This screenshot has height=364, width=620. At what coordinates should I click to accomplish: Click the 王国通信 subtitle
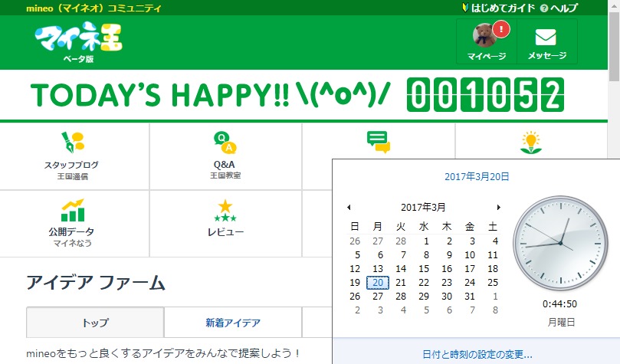tap(72, 176)
